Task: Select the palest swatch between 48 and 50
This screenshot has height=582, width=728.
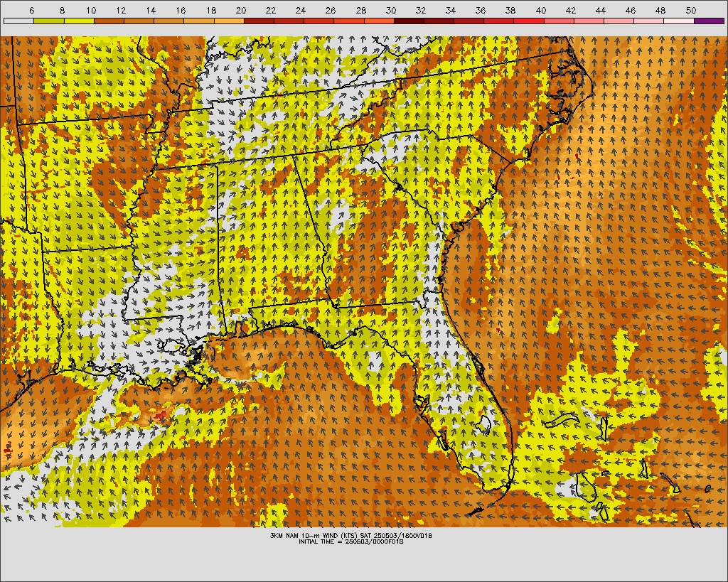Action: [x=679, y=21]
